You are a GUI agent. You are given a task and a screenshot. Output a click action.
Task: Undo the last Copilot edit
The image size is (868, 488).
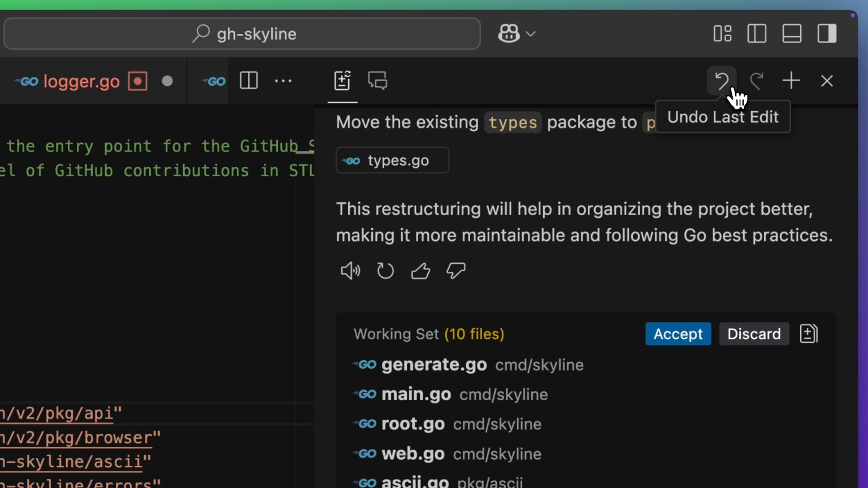click(x=722, y=81)
